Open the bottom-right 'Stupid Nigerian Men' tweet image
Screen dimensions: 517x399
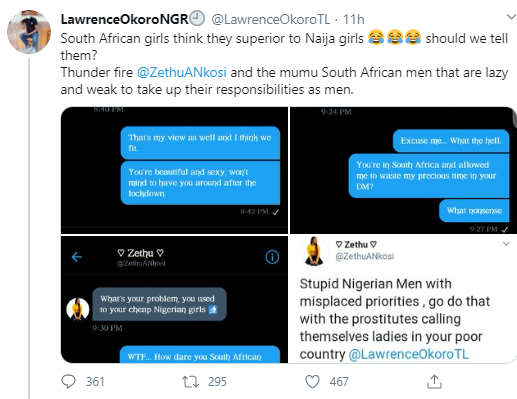tap(403, 299)
